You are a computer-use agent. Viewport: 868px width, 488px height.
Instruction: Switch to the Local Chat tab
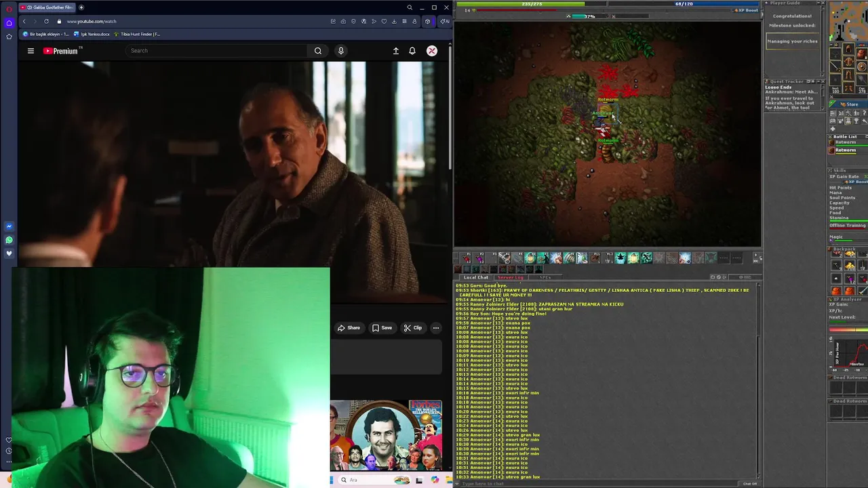[x=475, y=277]
